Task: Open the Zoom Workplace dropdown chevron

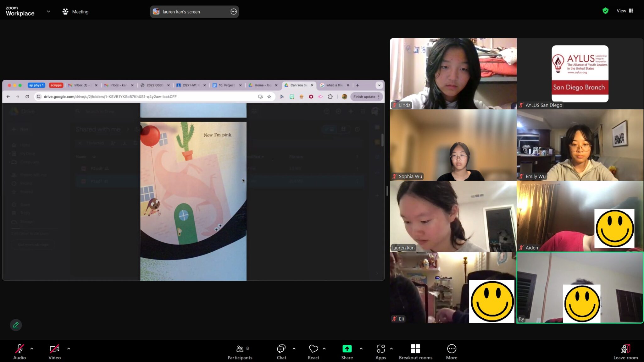Action: (48, 11)
